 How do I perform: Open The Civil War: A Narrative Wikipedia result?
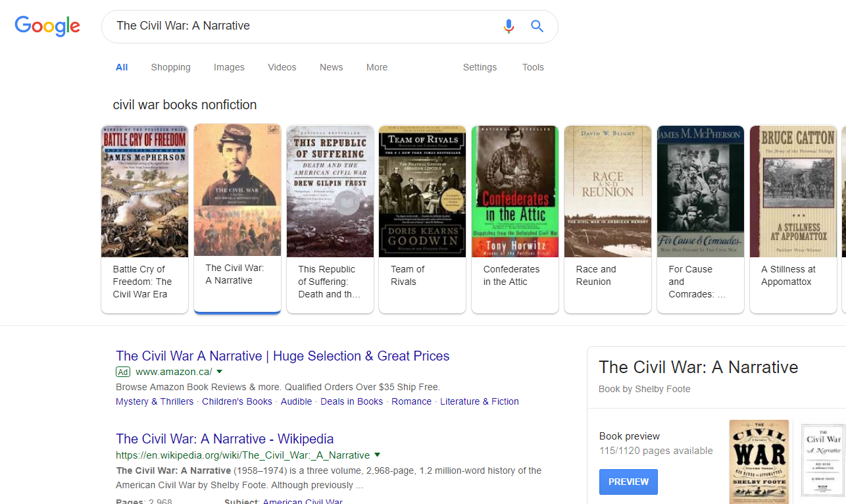click(x=225, y=439)
